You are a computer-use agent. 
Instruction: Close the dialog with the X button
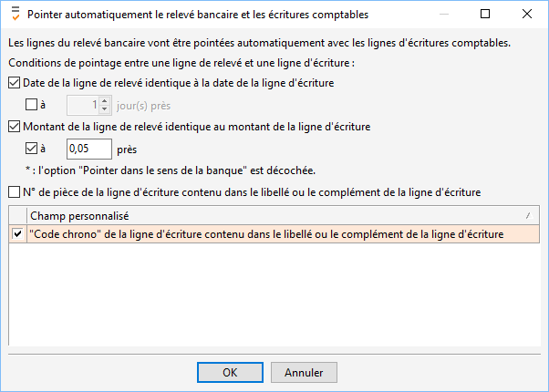(x=527, y=14)
